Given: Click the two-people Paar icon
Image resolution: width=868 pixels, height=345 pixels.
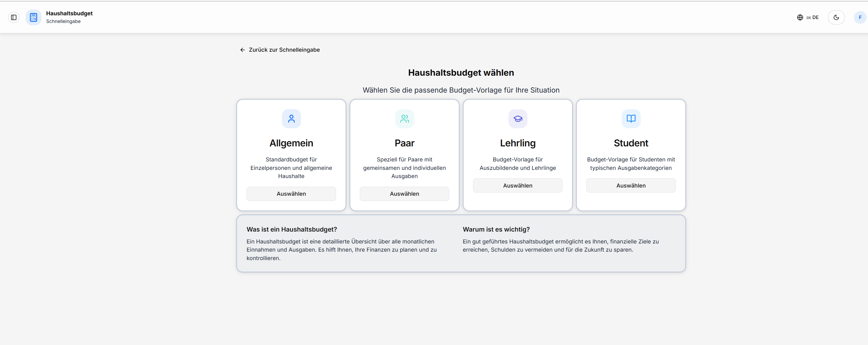Looking at the screenshot, I should coord(404,119).
